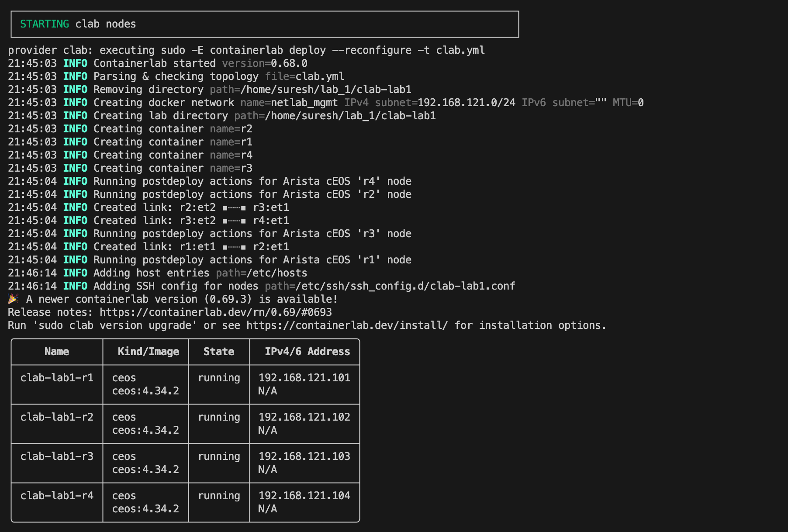Click the netlab_mgmt network name
This screenshot has width=788, height=532.
[304, 103]
